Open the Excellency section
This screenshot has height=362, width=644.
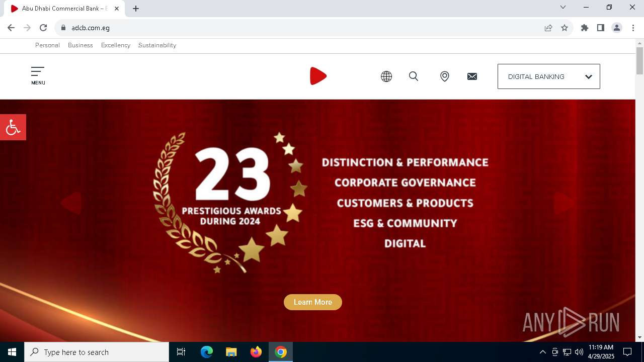point(116,45)
